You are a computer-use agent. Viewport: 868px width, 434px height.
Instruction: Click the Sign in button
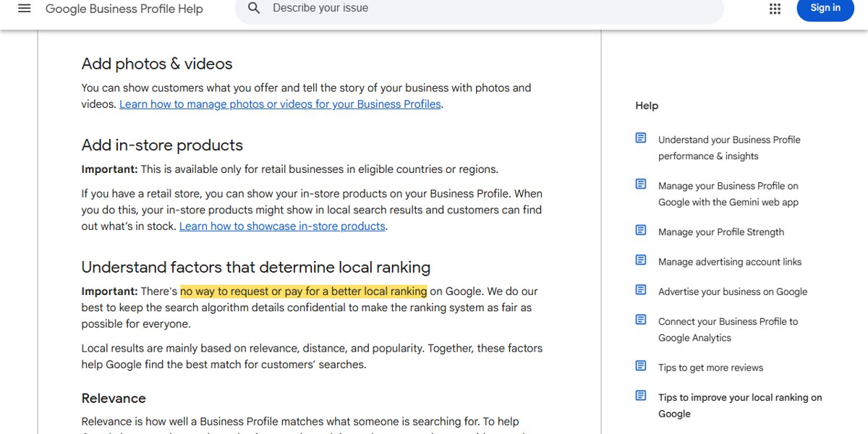tap(825, 9)
